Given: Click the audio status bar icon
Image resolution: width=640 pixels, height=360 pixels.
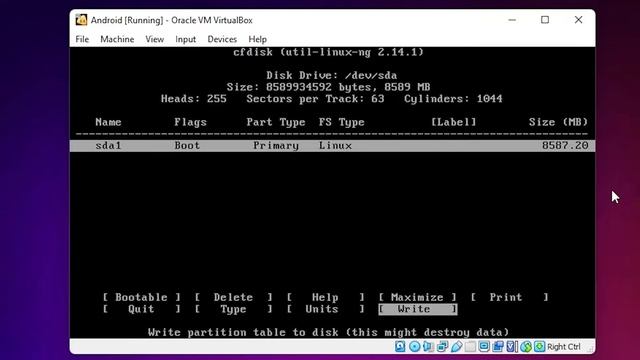Looking at the screenshot, I should pyautogui.click(x=428, y=347).
